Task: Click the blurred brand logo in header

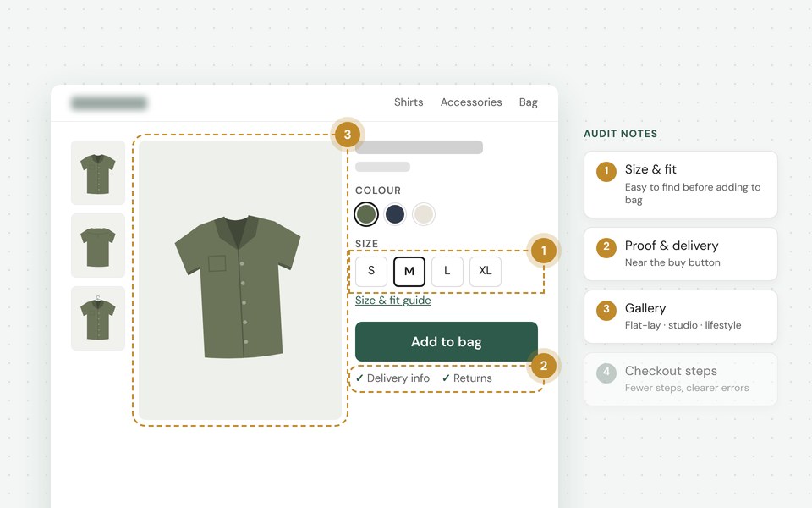Action: [109, 102]
